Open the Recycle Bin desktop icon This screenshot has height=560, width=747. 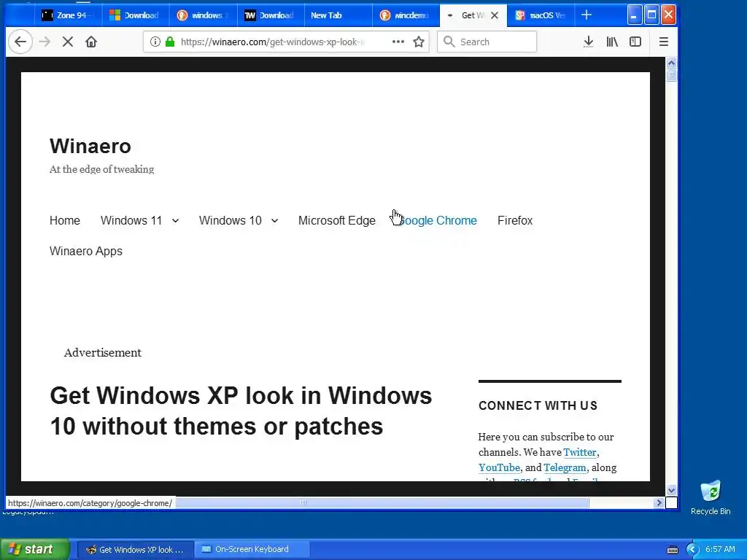tap(711, 497)
